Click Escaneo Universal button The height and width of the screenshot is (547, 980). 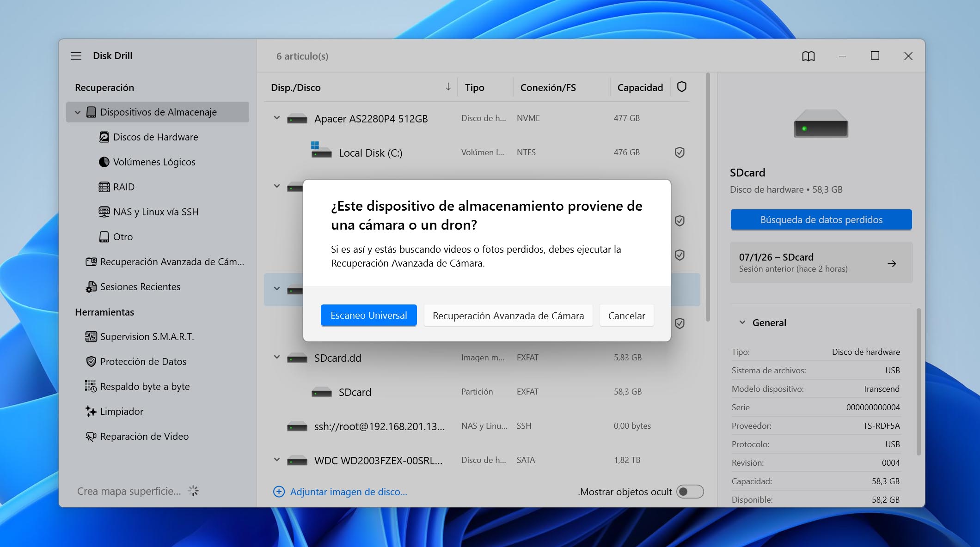click(x=369, y=316)
